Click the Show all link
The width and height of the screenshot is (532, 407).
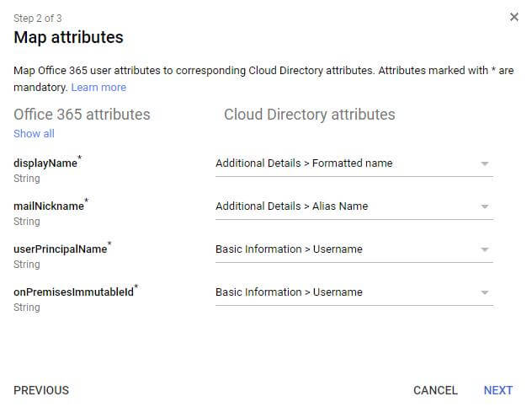[x=34, y=134]
